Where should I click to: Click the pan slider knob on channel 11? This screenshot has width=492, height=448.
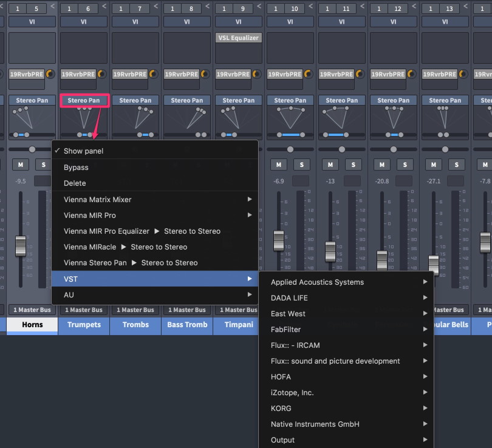342,149
